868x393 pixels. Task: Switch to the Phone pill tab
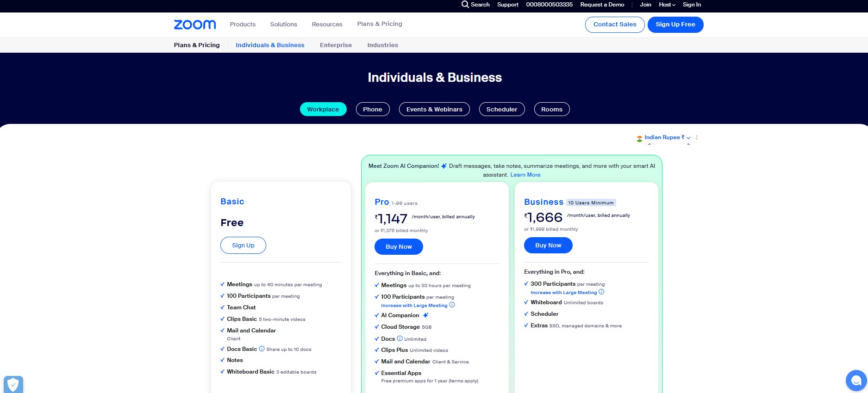pos(373,109)
